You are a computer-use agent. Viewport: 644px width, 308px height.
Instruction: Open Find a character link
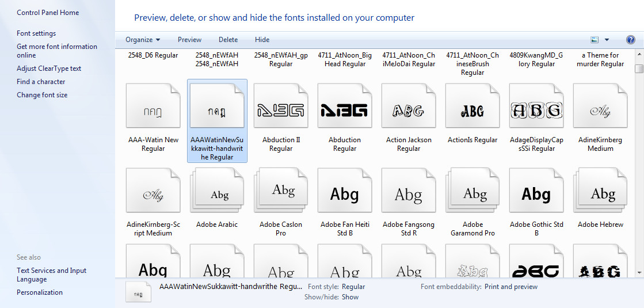coord(41,82)
